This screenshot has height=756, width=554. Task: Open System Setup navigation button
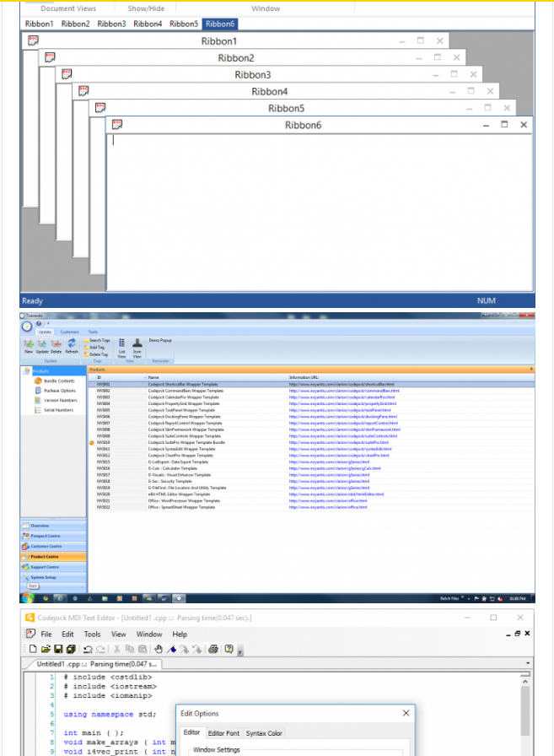pos(53,577)
